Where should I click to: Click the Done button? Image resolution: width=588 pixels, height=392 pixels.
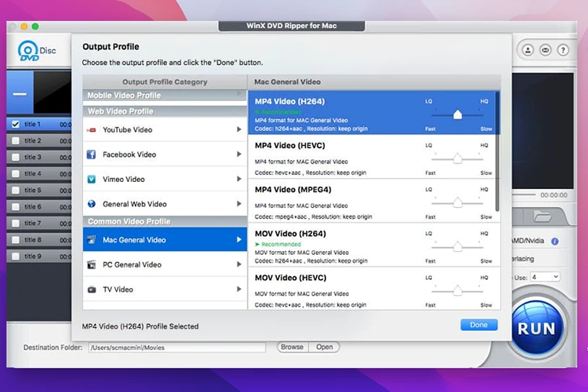point(479,325)
